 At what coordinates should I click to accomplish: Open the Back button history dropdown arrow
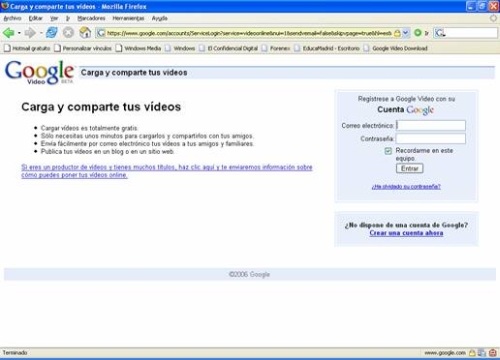[19, 33]
